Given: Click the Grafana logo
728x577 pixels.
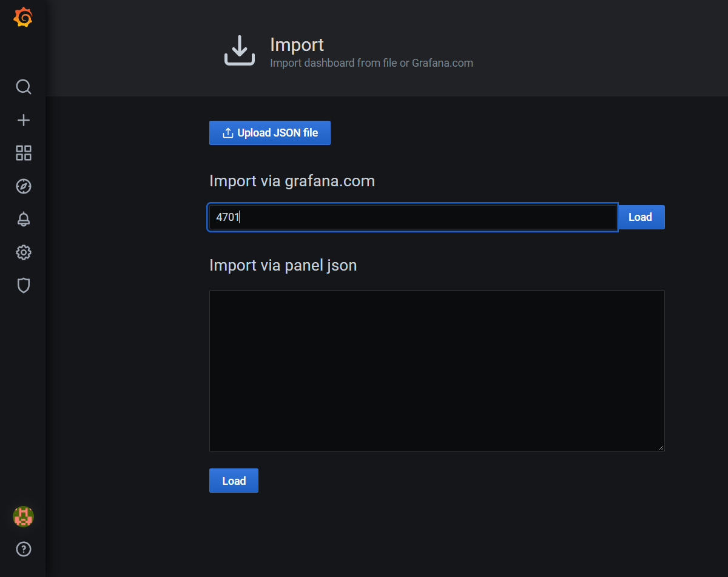Looking at the screenshot, I should click(x=23, y=17).
